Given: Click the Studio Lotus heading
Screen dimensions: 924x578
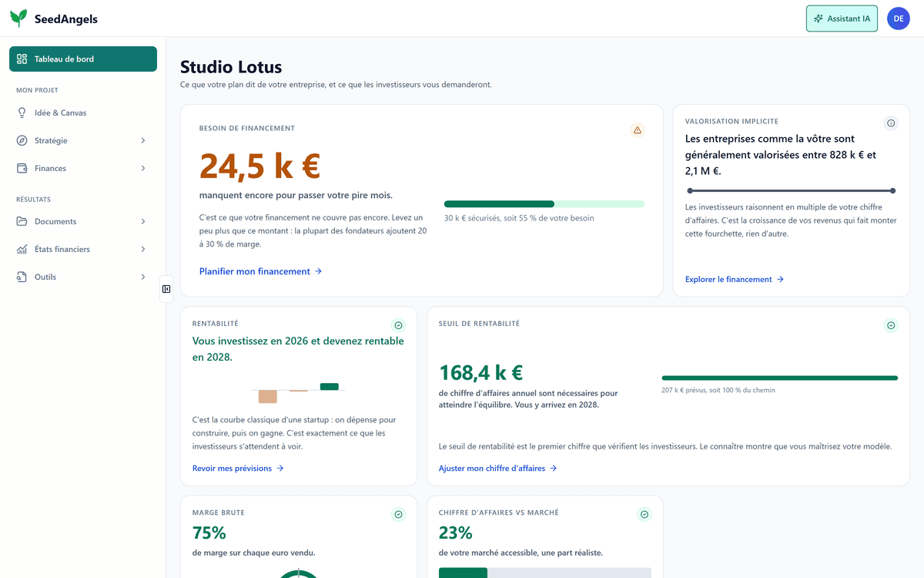Looking at the screenshot, I should point(231,67).
